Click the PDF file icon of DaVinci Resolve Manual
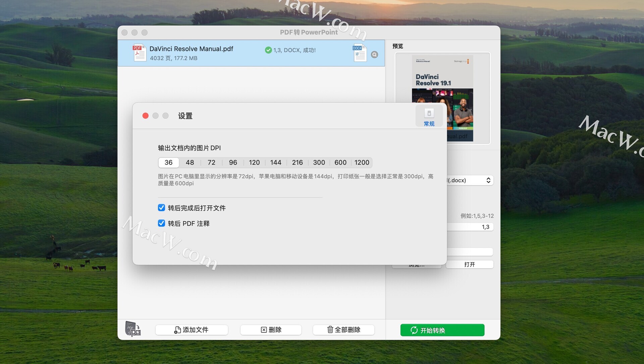This screenshot has height=364, width=644. coord(140,53)
